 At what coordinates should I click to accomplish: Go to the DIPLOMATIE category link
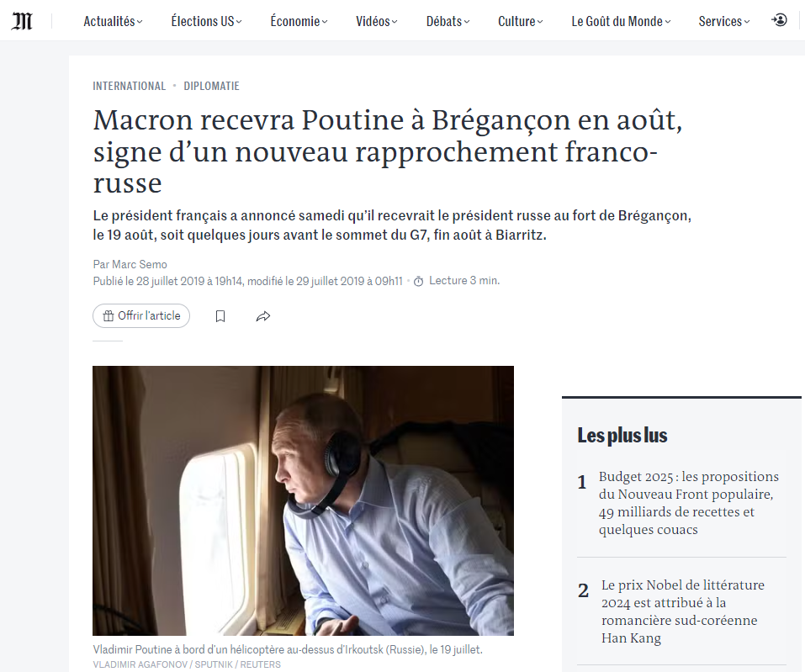pyautogui.click(x=211, y=86)
